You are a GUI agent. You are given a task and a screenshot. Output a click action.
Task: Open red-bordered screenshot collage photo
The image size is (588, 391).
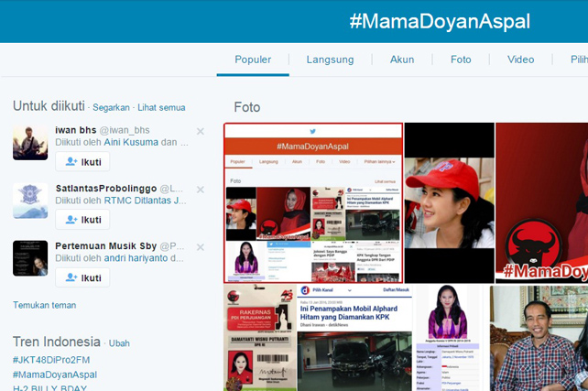313,202
